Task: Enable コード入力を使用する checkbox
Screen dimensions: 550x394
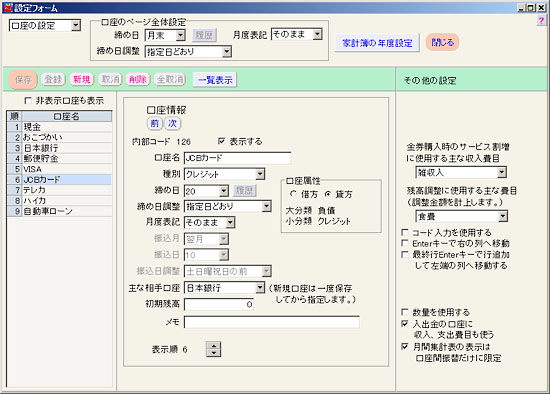Action: tap(405, 232)
